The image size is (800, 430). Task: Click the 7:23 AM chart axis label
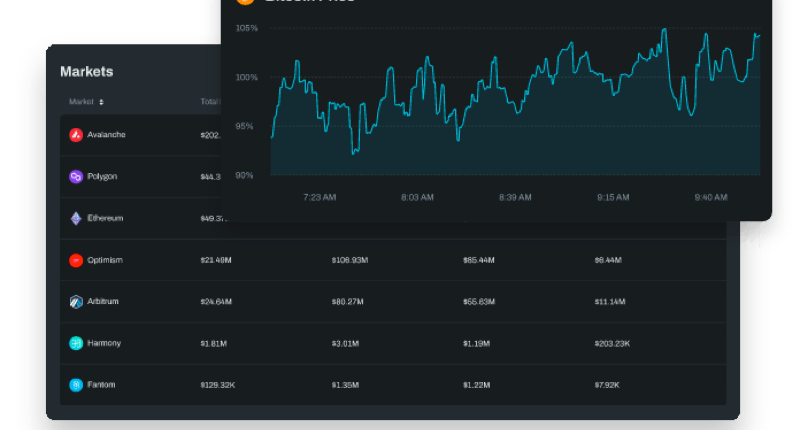click(319, 197)
